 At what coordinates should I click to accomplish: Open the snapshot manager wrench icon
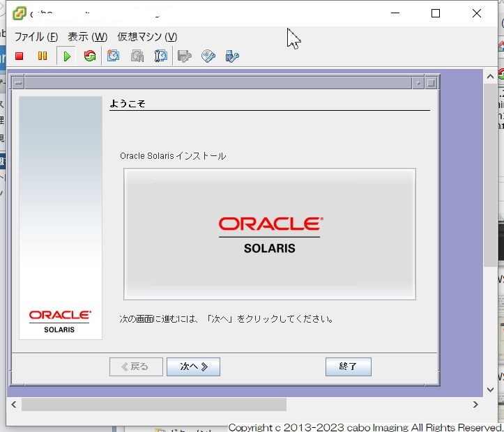click(161, 56)
